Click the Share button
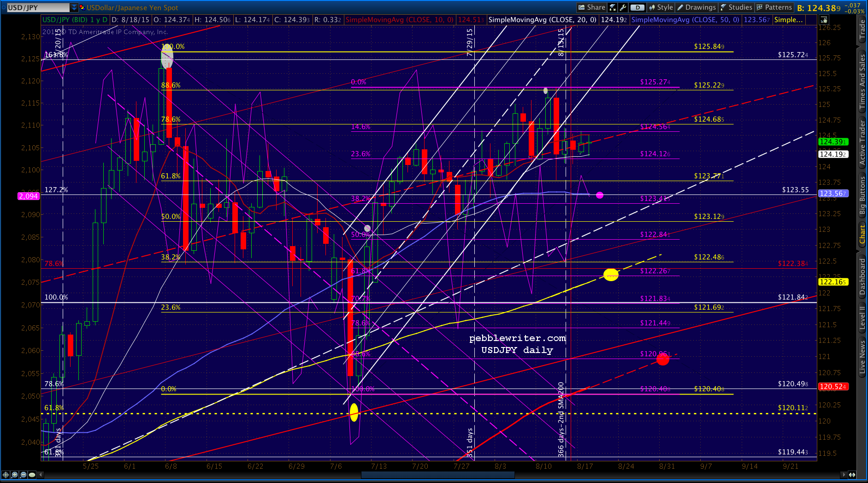Viewport: 868px width, 483px height. [x=592, y=7]
